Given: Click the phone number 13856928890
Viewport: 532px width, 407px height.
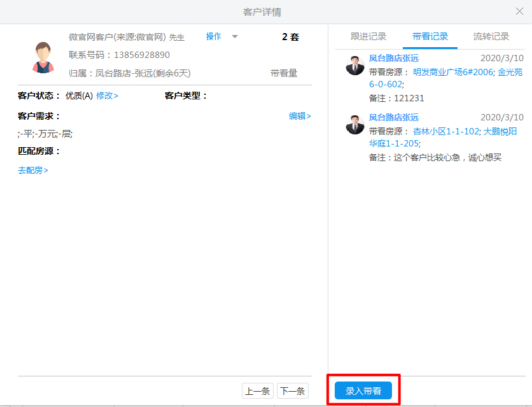Looking at the screenshot, I should point(142,55).
